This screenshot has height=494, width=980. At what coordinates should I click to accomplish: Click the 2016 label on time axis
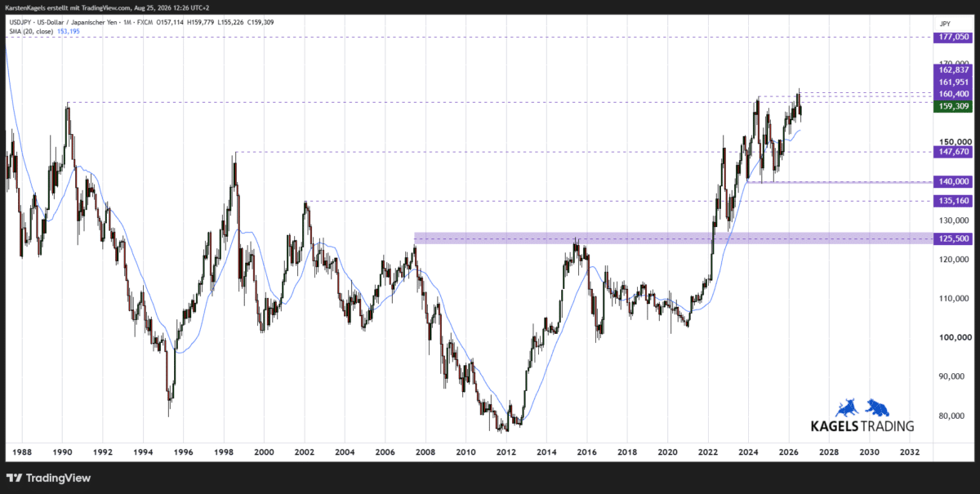click(x=587, y=451)
